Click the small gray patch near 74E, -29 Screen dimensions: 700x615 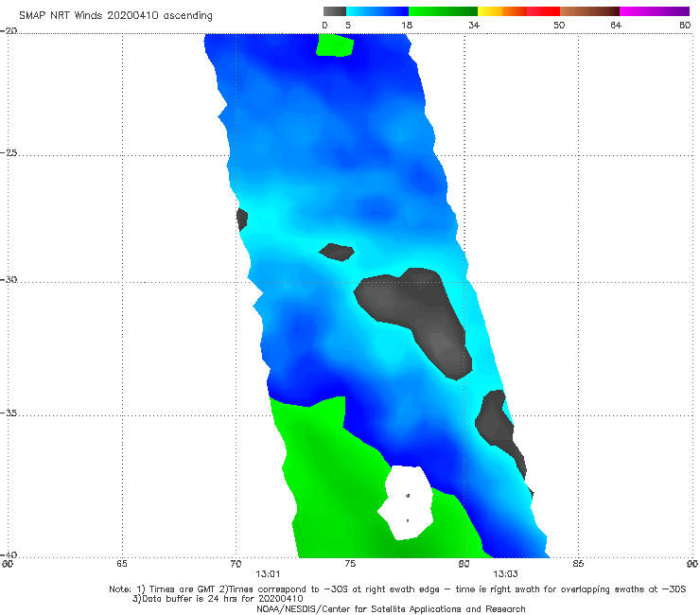pyautogui.click(x=337, y=252)
